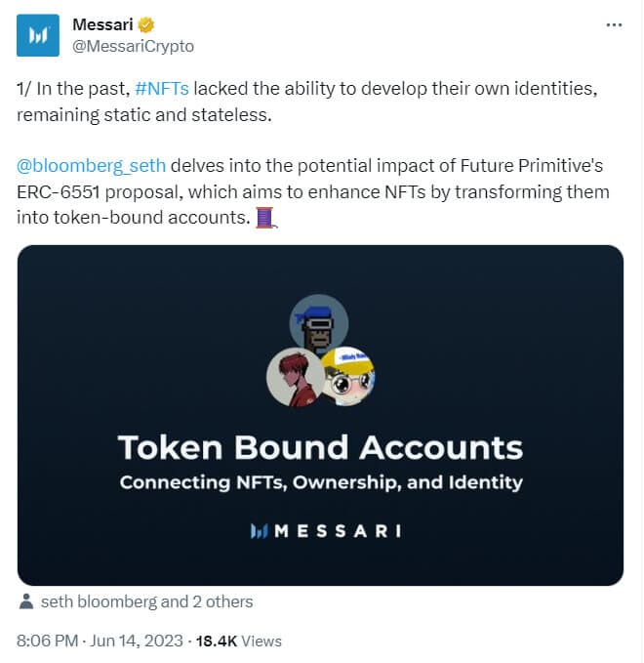Click the blue-cap CryptoPunk avatar
644x663 pixels.
320,322
